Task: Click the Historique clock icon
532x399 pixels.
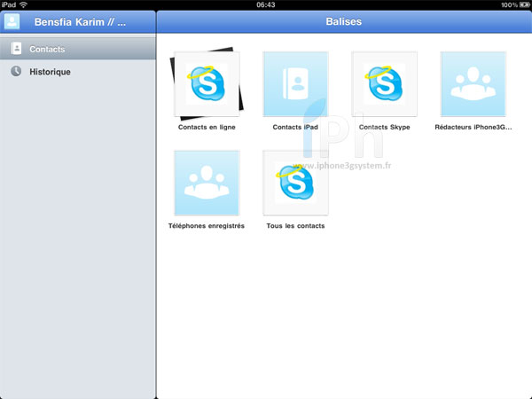Action: click(x=16, y=72)
